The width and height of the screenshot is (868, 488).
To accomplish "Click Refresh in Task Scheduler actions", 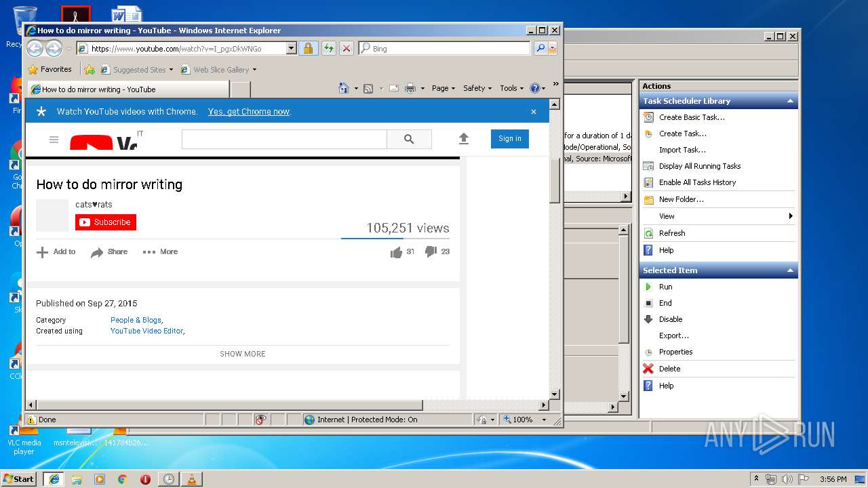I will tap(672, 233).
